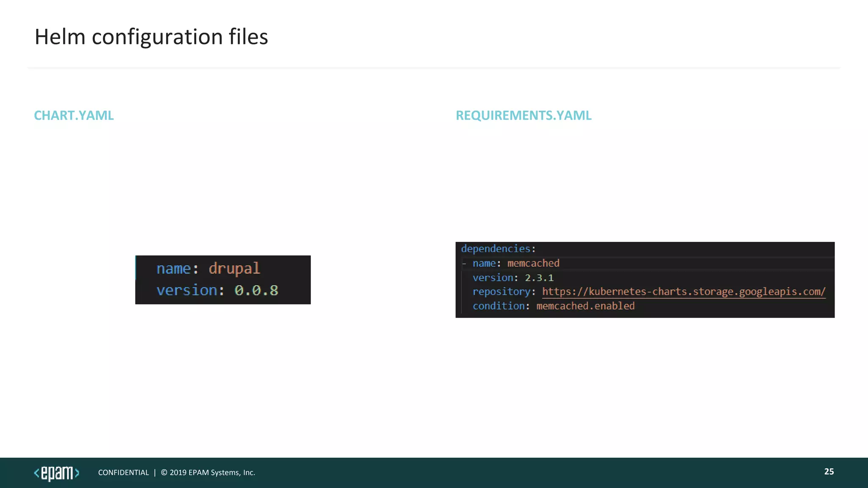Select the CHART.YAML heading
Viewport: 868px width, 488px height.
74,115
